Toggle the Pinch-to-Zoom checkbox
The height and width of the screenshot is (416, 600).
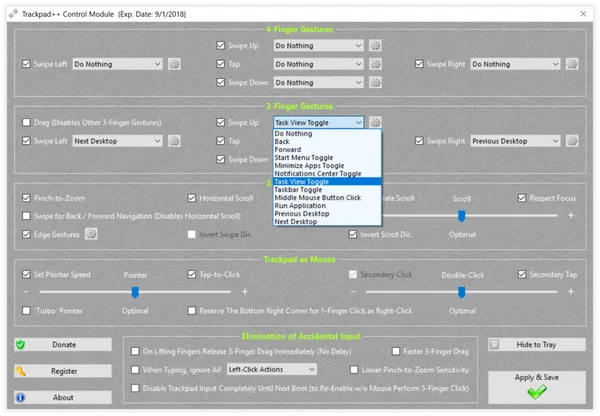(x=26, y=198)
